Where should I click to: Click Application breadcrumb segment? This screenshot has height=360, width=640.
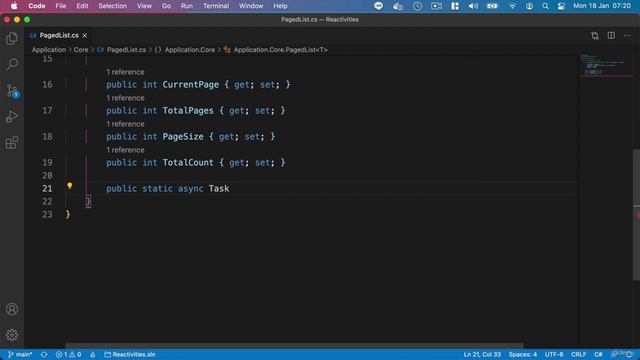pos(49,50)
